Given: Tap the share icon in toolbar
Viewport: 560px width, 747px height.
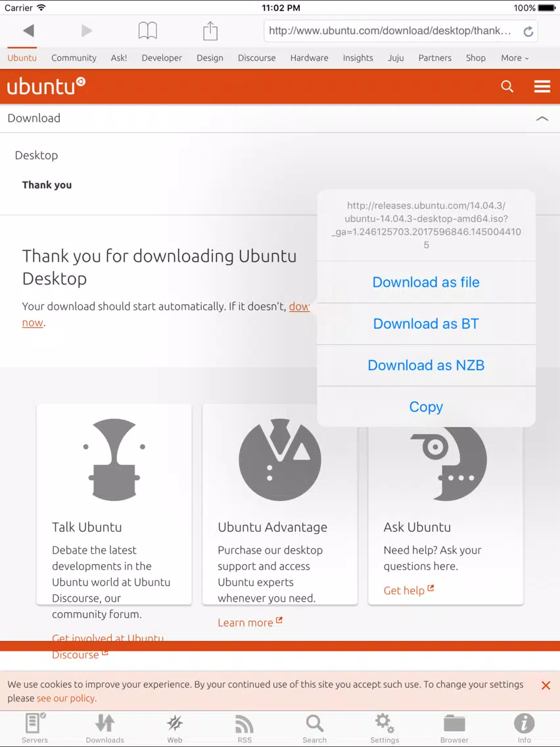Looking at the screenshot, I should click(210, 31).
